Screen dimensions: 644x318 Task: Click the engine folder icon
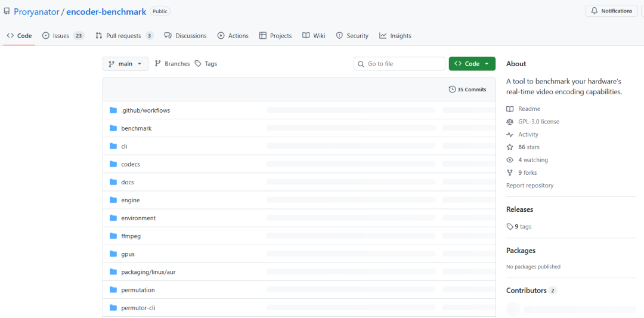[x=113, y=200]
